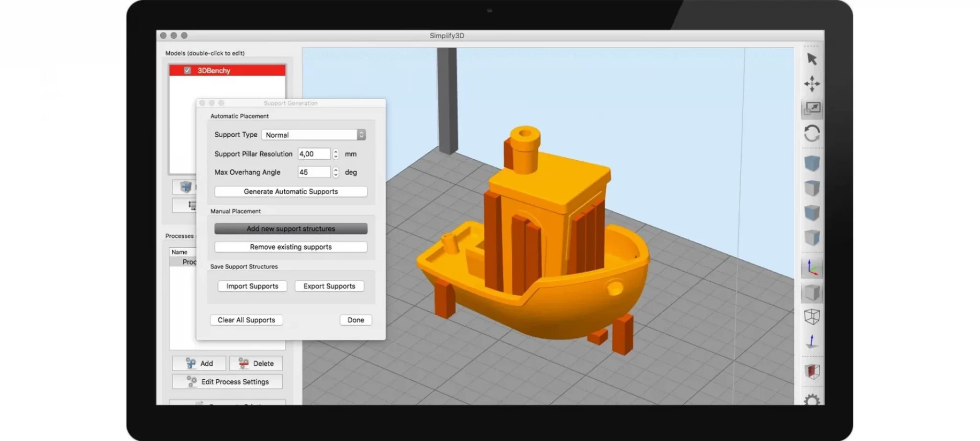
Task: Decrease Max Overhang Angle with down arrow
Action: (x=336, y=175)
